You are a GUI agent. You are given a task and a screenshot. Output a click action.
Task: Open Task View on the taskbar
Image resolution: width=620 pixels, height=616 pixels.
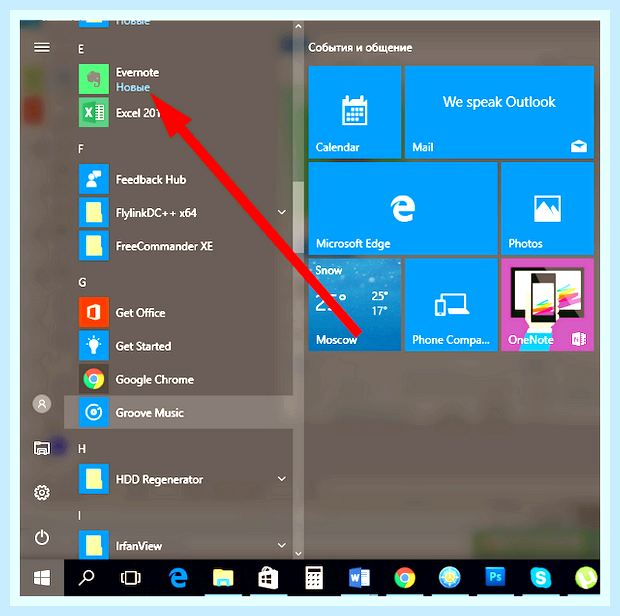point(130,578)
